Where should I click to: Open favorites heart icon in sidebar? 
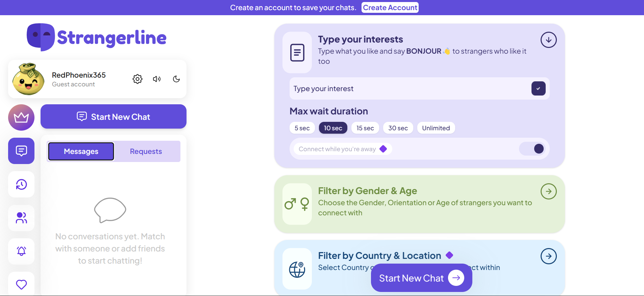click(21, 284)
